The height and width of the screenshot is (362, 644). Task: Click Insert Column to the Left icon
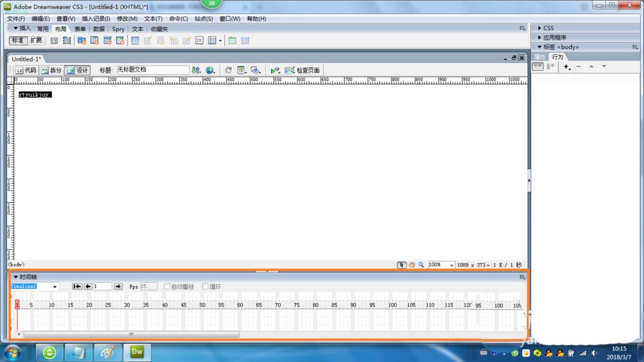pyautogui.click(x=174, y=41)
